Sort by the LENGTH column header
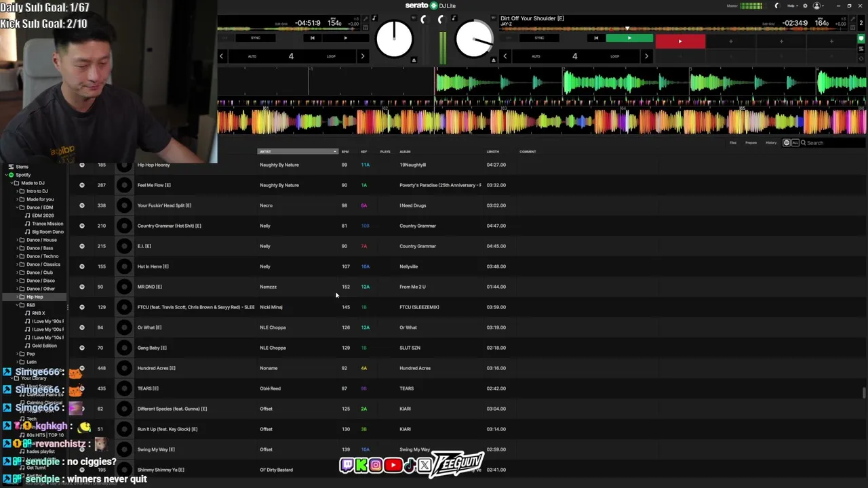The width and height of the screenshot is (868, 488). pos(493,152)
